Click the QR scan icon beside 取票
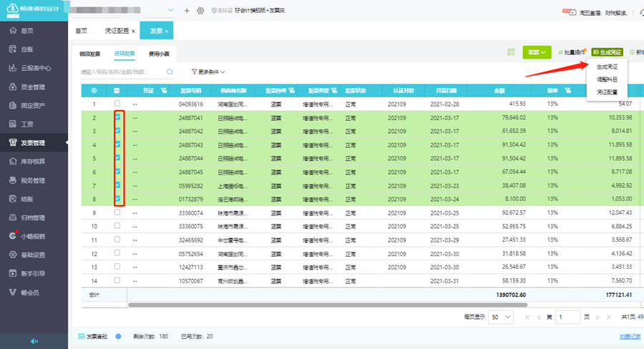 tap(511, 52)
